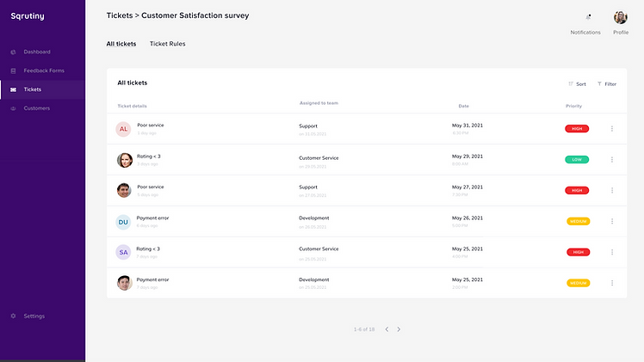Click the Priority column header
644x362 pixels.
point(573,106)
